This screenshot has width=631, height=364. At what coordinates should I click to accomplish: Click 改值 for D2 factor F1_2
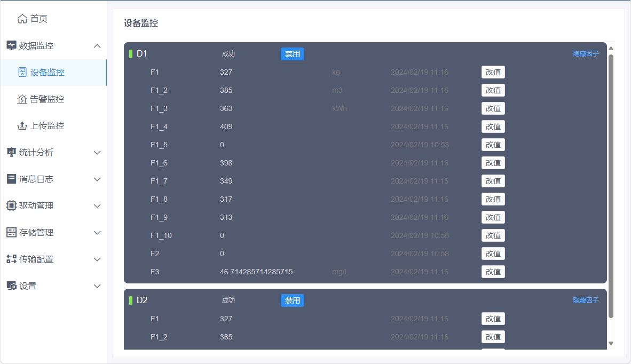click(493, 337)
